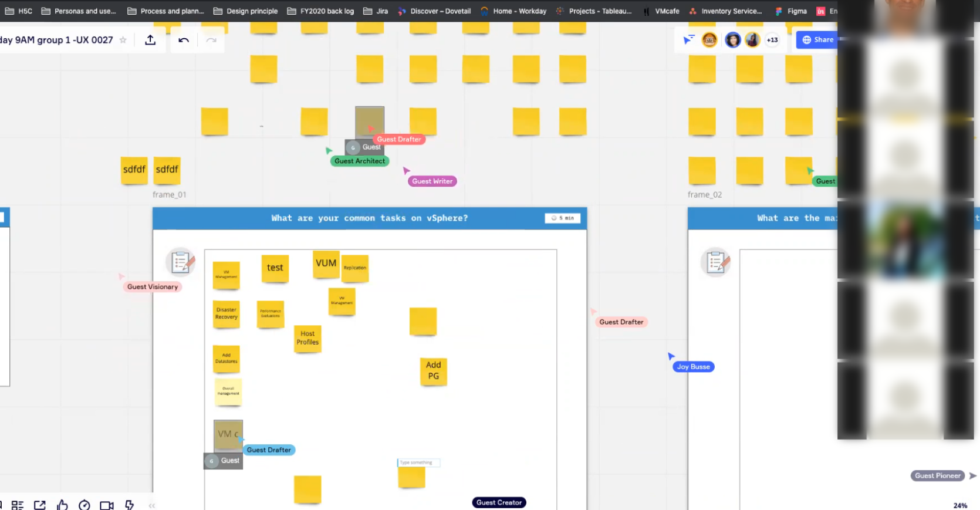
Task: Open the Process and plann... bookmark folder
Action: (165, 11)
